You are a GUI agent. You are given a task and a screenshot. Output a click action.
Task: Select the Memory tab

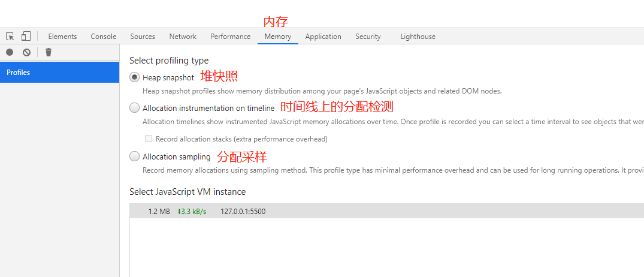[x=277, y=37]
